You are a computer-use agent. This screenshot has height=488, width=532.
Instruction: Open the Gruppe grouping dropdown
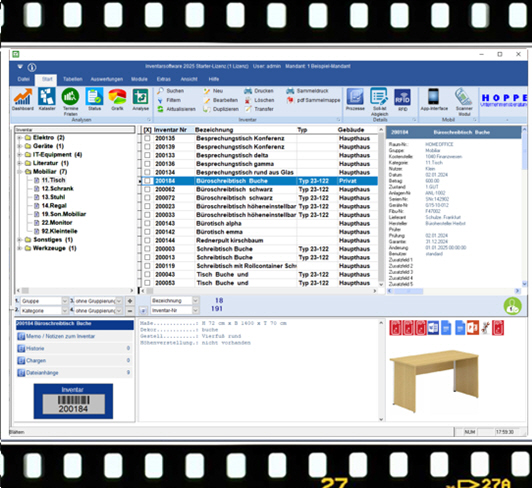point(65,301)
